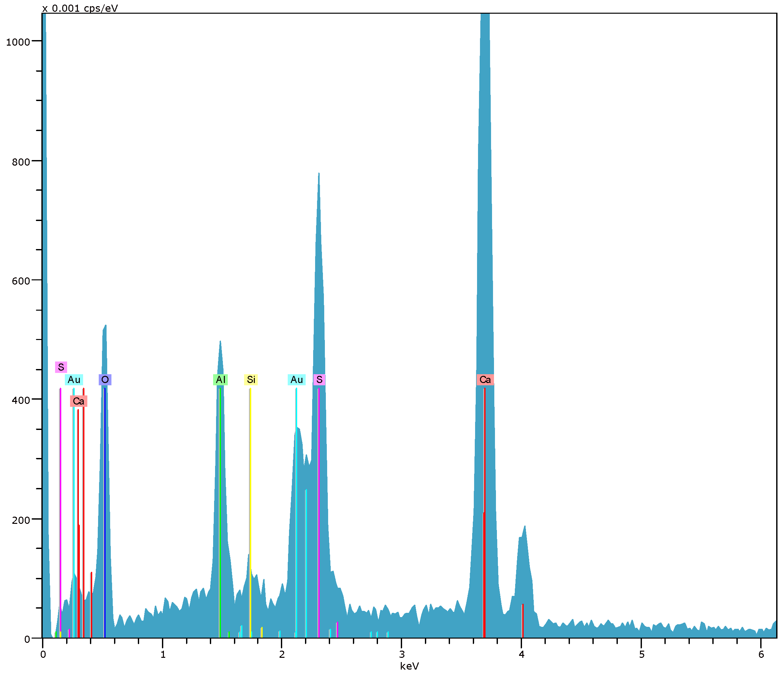This screenshot has width=784, height=679.
Task: Click the 600 tick label on y-axis
Action: coord(21,281)
